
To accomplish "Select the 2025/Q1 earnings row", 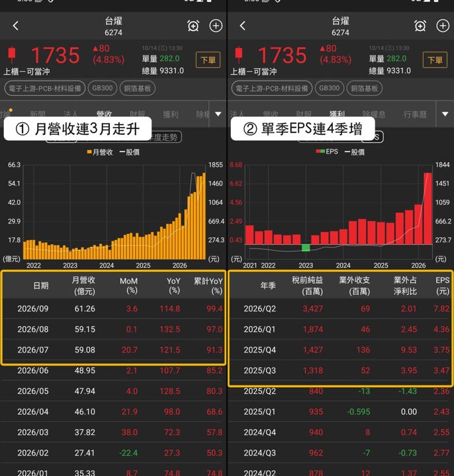I will [x=340, y=412].
